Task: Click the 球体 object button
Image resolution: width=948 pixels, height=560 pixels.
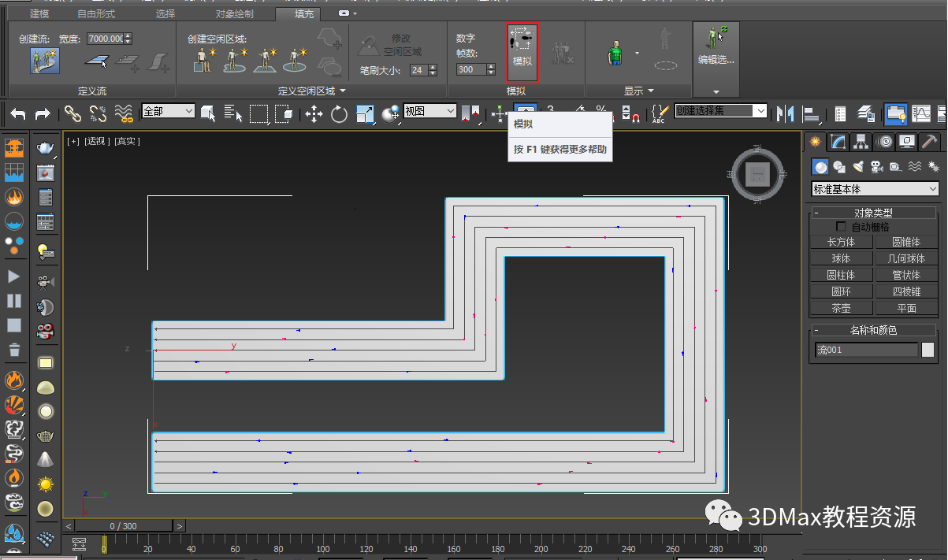Action: coord(841,258)
